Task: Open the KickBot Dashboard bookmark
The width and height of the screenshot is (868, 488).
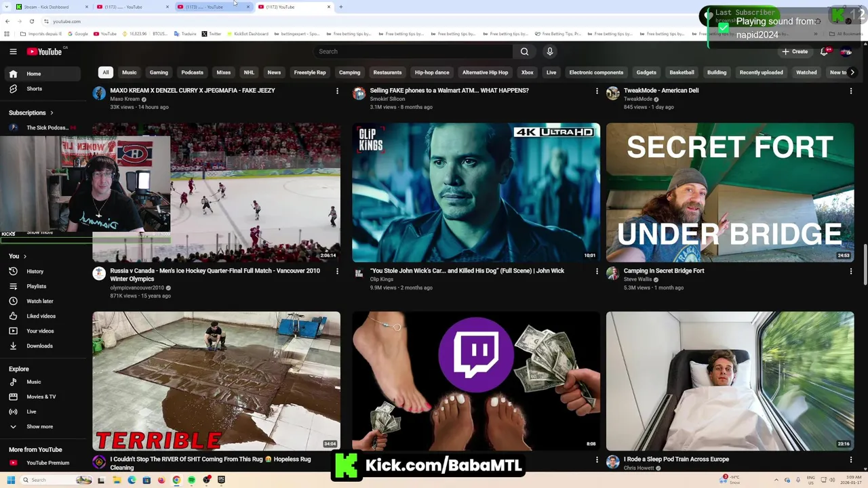Action: [x=248, y=34]
